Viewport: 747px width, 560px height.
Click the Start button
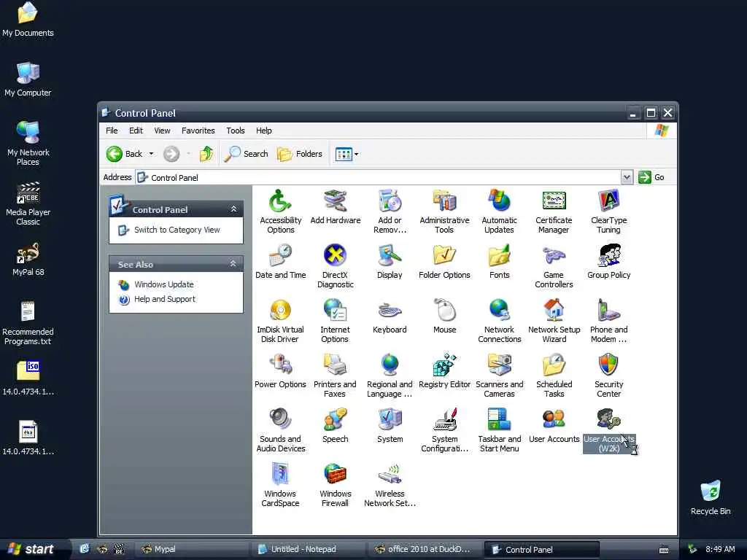coord(34,549)
